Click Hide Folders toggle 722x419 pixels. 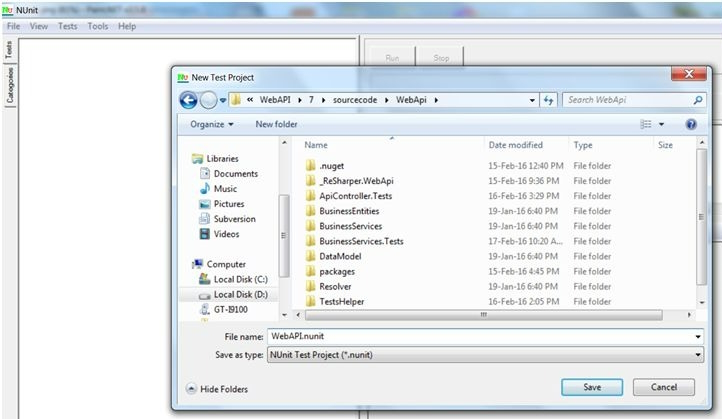[216, 389]
